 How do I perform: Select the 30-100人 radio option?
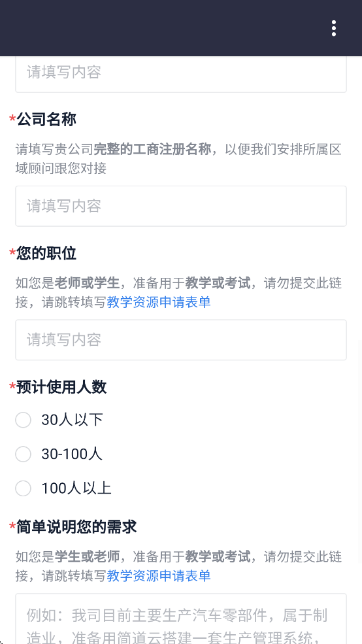59,454
